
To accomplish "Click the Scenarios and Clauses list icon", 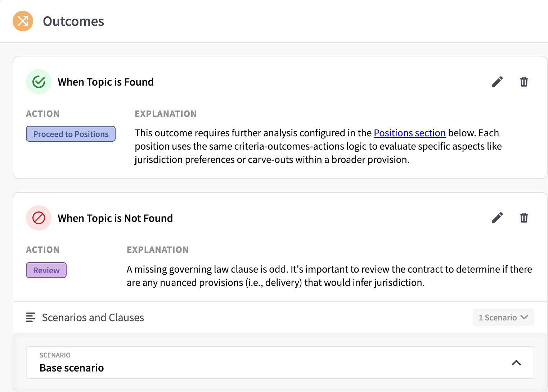I will pyautogui.click(x=31, y=318).
